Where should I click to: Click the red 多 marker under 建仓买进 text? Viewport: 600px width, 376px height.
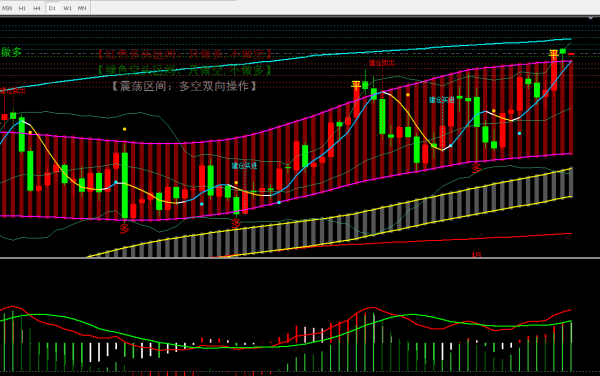point(236,223)
